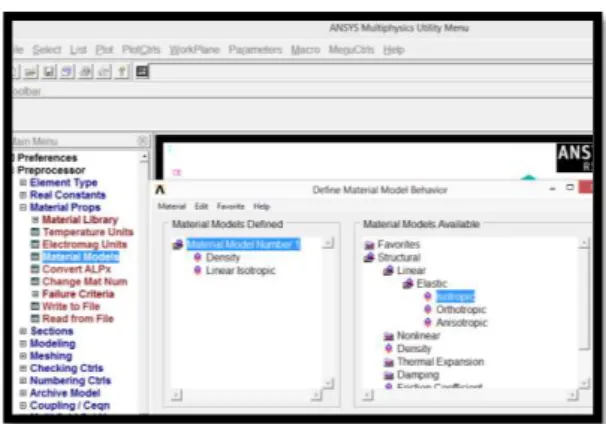Click the Change Mat Num dialog icon
606x424 pixels.
click(x=35, y=281)
